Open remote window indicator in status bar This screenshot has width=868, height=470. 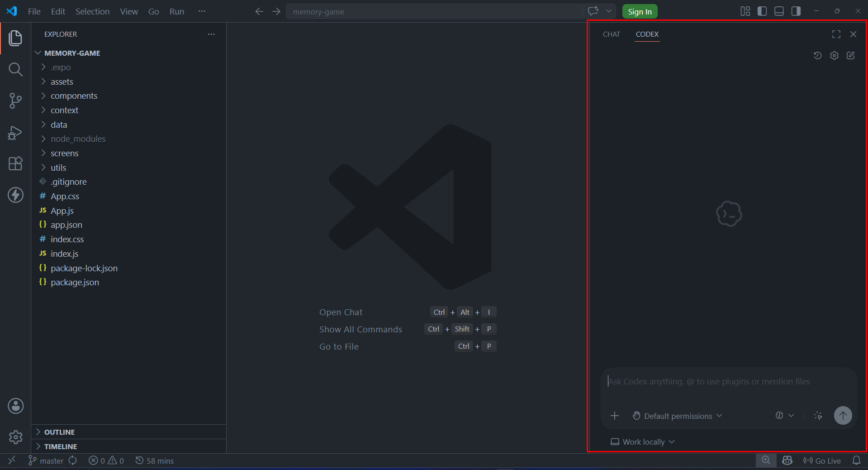click(x=12, y=460)
